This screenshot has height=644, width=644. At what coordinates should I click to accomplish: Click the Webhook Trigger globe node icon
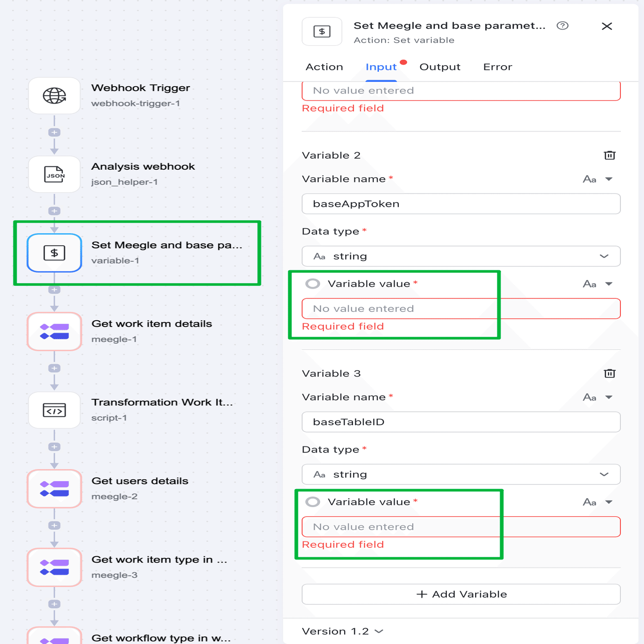[x=55, y=96]
